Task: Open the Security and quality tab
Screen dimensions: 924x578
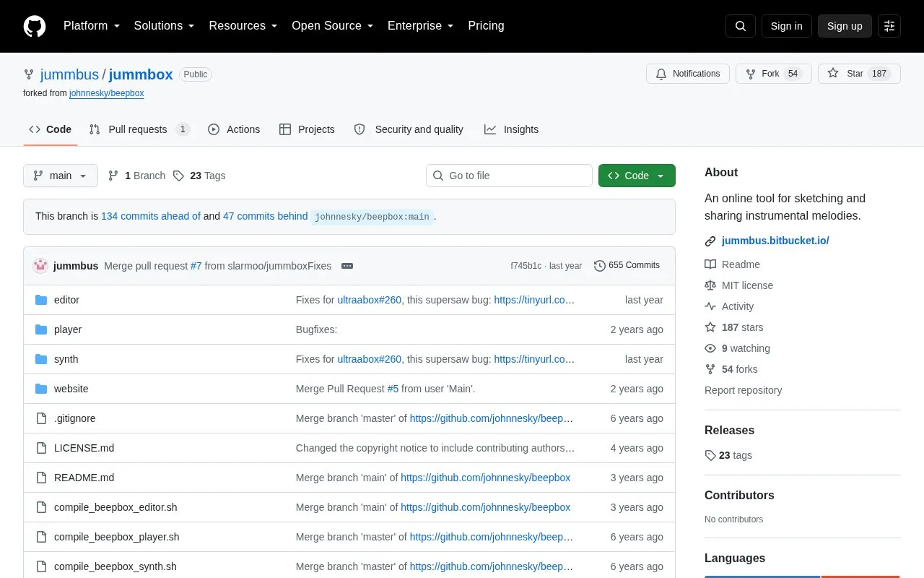Action: (x=409, y=129)
